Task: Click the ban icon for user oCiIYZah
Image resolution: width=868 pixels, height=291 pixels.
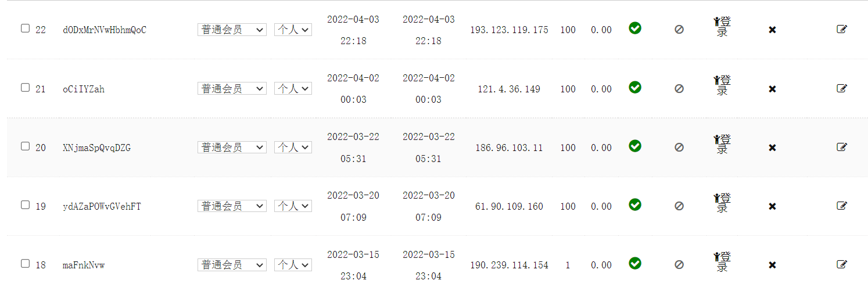Action: click(x=679, y=89)
